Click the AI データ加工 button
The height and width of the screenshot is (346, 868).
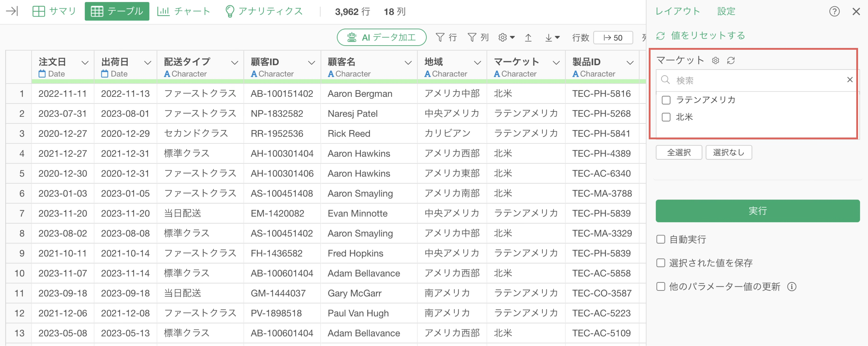[381, 38]
